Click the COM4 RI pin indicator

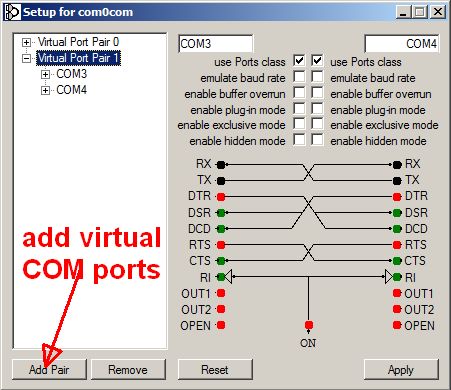pyautogui.click(x=397, y=277)
